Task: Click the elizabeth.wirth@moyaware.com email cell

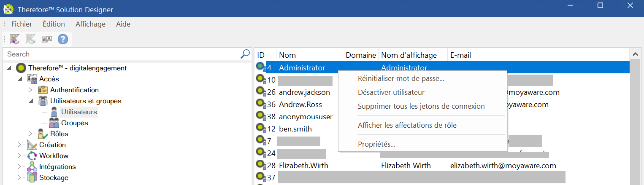Action: point(503,166)
